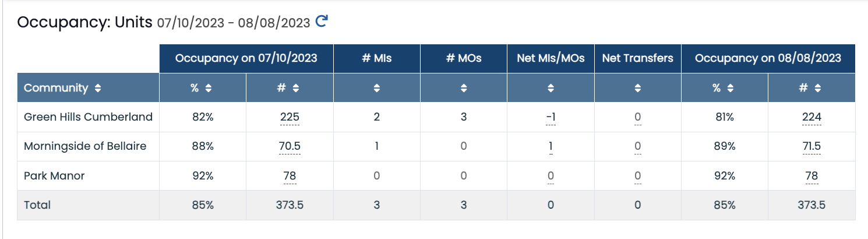Open Park Manor ending occupancy 78
Image resolution: width=868 pixels, height=239 pixels.
(x=811, y=175)
